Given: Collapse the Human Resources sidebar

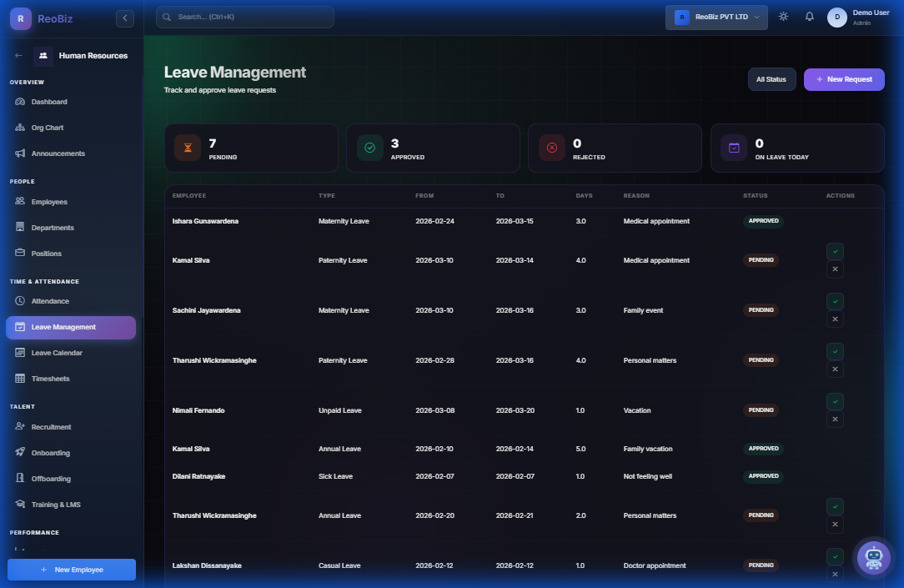Looking at the screenshot, I should (x=125, y=18).
